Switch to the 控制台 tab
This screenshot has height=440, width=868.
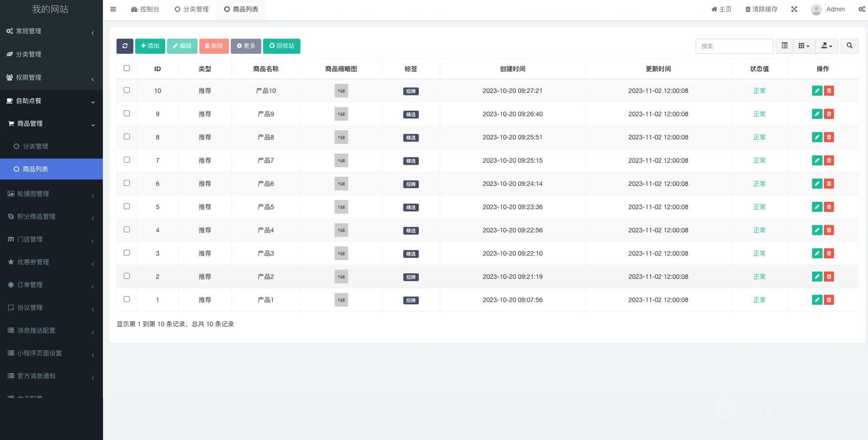pyautogui.click(x=145, y=9)
